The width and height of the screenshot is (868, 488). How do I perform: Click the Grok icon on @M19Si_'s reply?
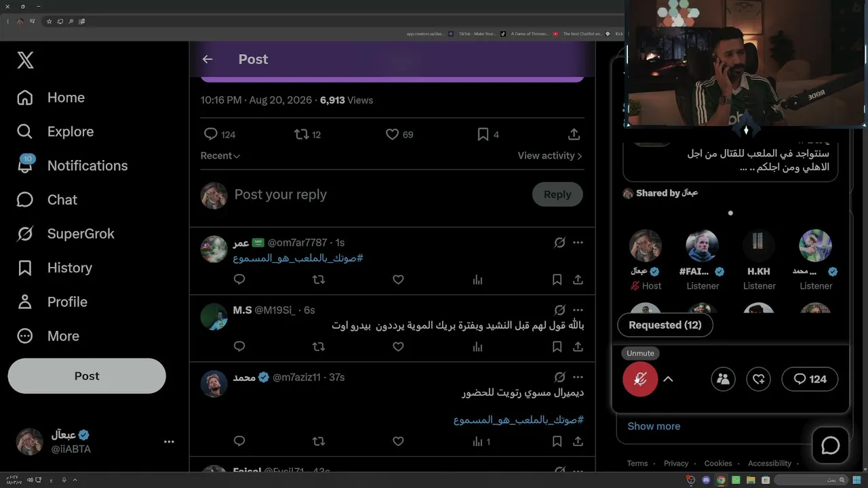(x=559, y=310)
